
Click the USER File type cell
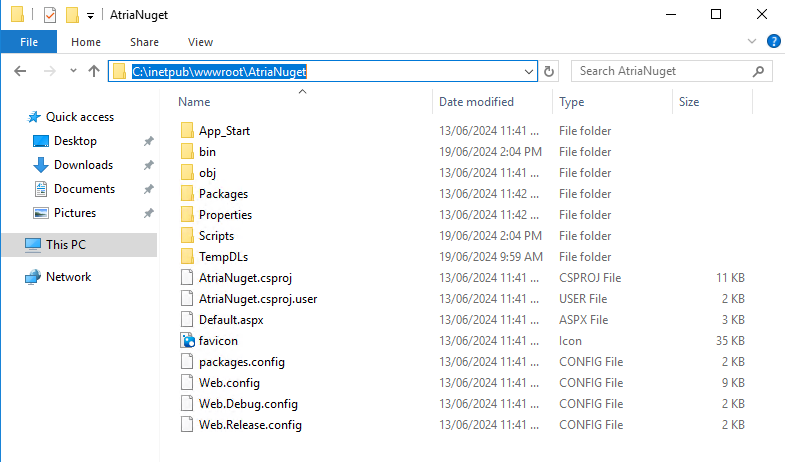[x=583, y=299]
